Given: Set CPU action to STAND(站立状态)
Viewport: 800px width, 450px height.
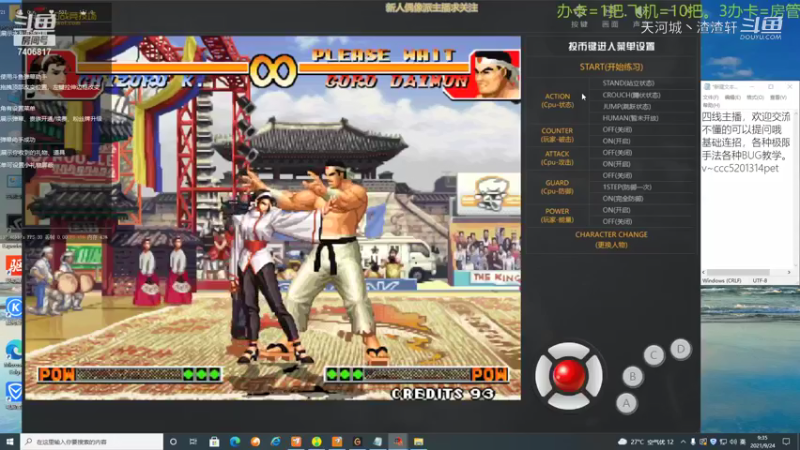Looking at the screenshot, I should [x=628, y=83].
